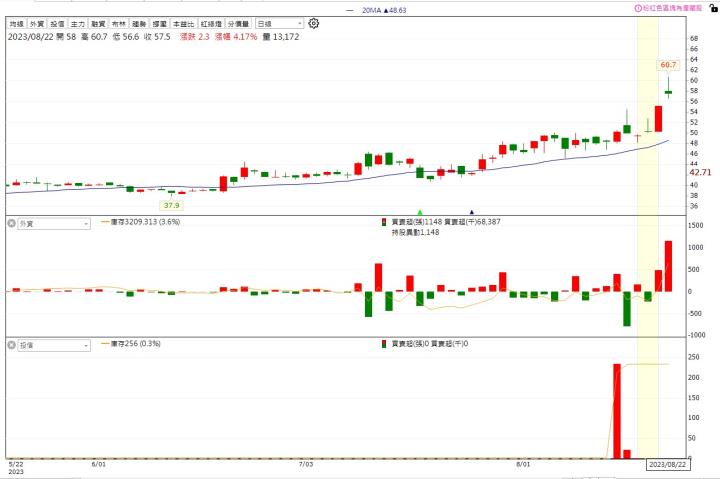The height and width of the screenshot is (479, 720).
Task: Close the 外資 indicator panel
Action: tap(12, 223)
